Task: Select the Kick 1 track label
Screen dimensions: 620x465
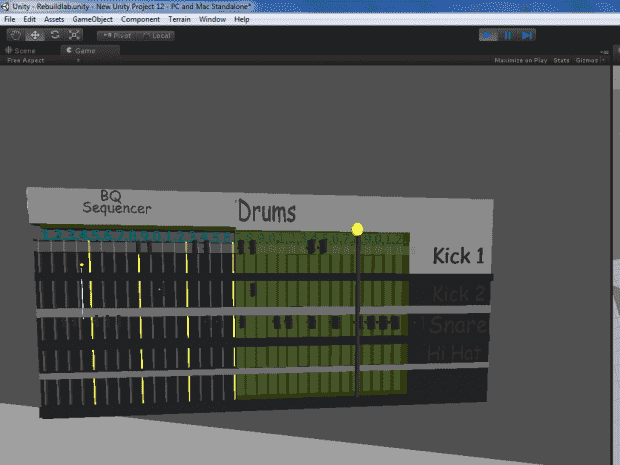Action: pyautogui.click(x=458, y=256)
